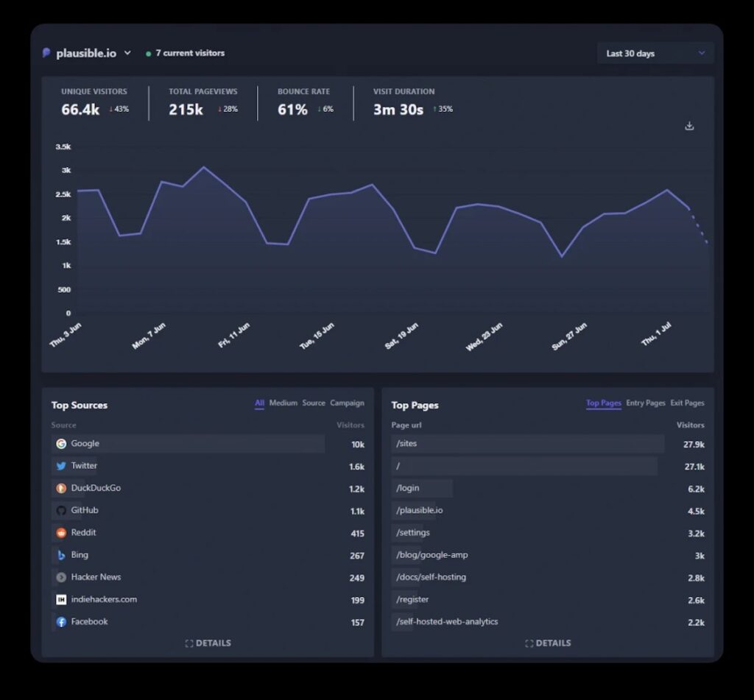Click the dotted end segment of the graph line
This screenshot has height=700, width=754.
coord(699,226)
